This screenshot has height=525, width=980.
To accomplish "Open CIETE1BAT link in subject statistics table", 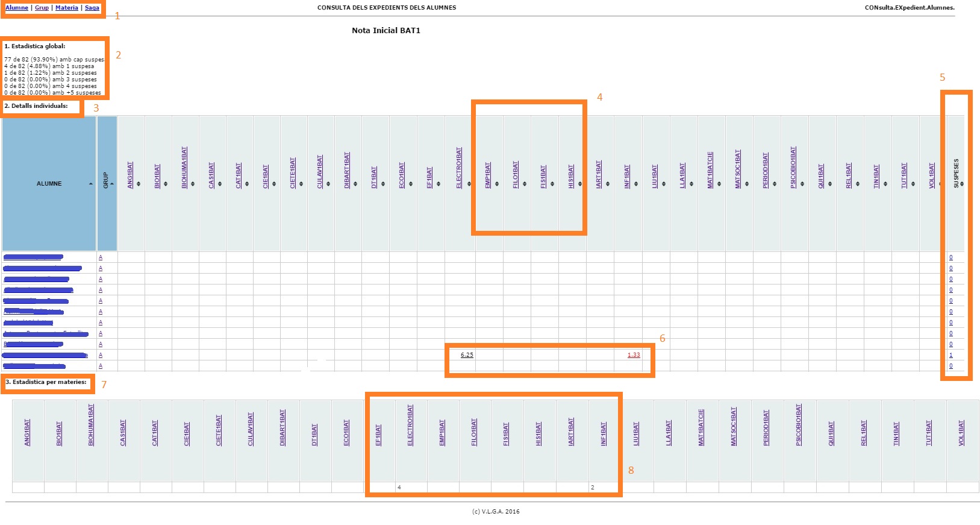I will coord(219,430).
